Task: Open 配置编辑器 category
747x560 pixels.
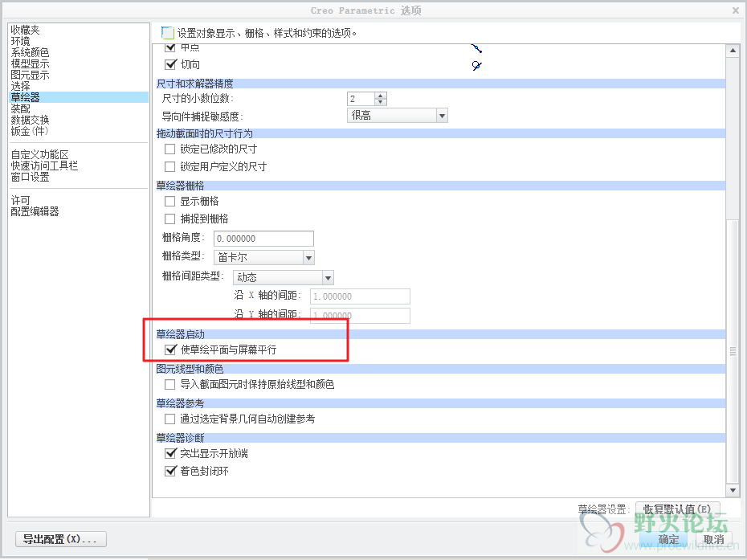Action: pyautogui.click(x=35, y=211)
